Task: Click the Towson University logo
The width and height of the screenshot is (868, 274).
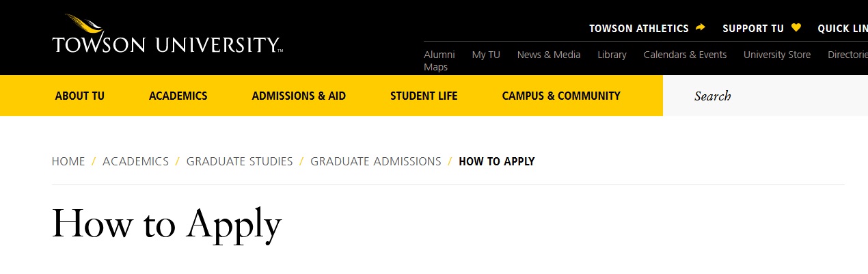Action: point(167,36)
